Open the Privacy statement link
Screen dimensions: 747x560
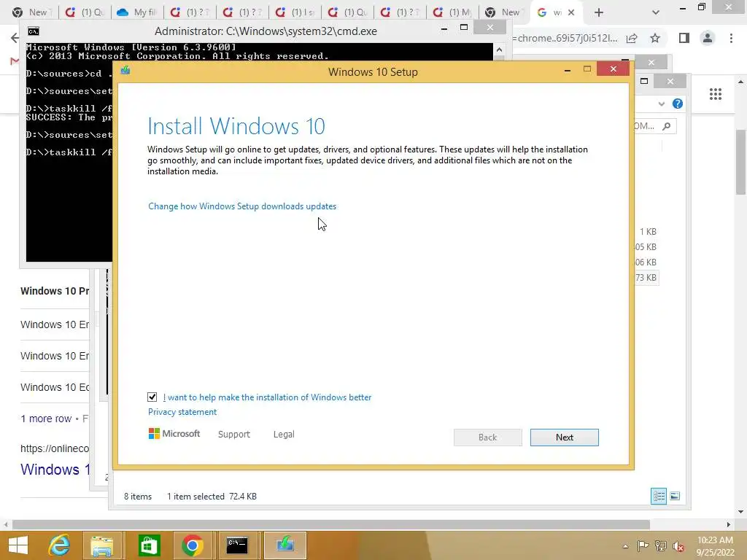182,412
